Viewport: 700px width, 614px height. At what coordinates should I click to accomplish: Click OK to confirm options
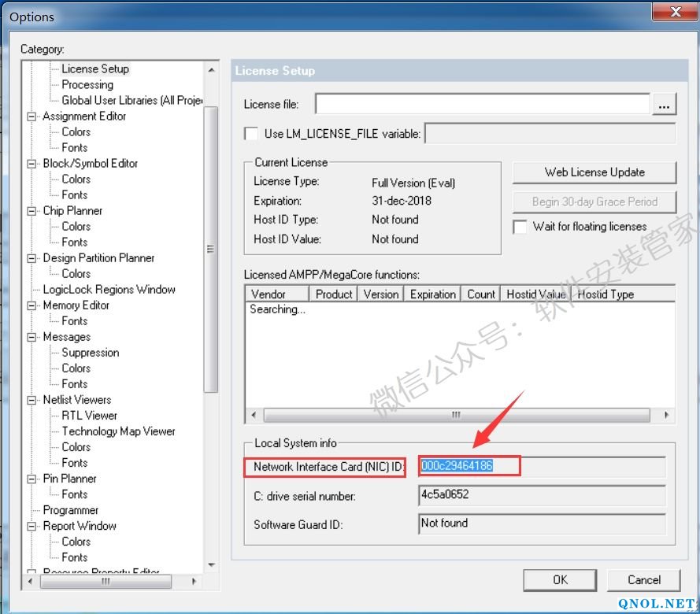point(560,580)
